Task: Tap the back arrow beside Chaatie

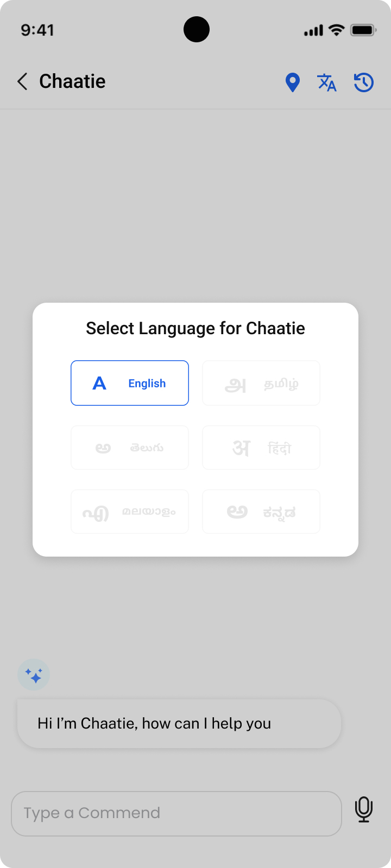Action: click(x=22, y=82)
